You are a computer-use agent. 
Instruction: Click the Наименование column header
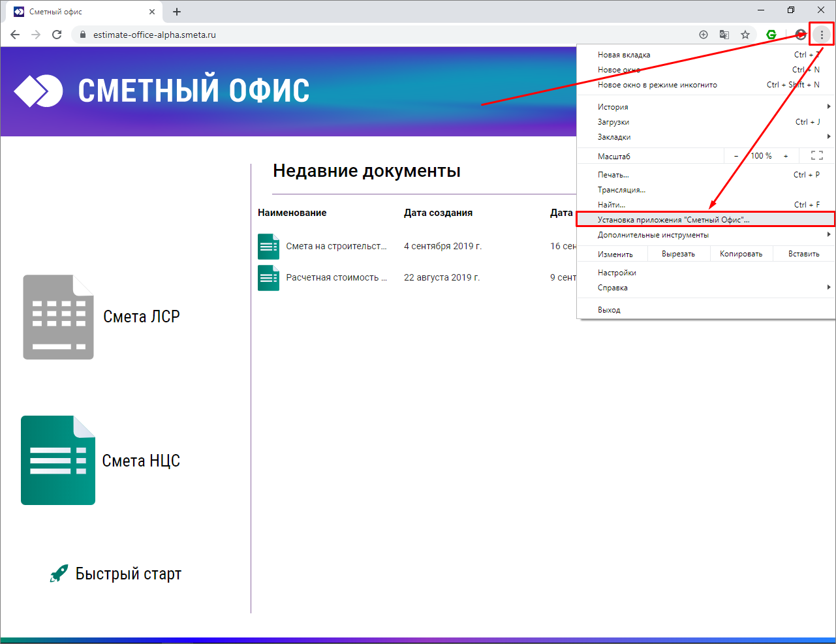pos(292,213)
